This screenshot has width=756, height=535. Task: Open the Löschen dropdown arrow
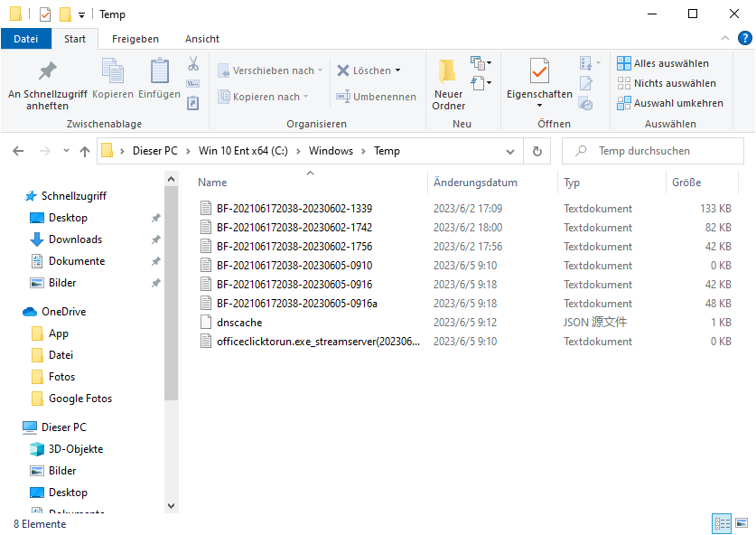pyautogui.click(x=398, y=70)
